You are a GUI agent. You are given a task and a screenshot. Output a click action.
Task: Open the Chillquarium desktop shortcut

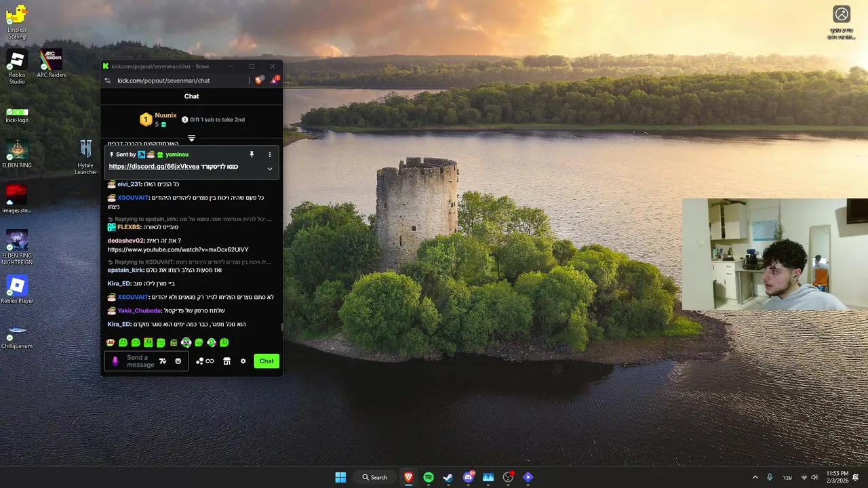coord(17,336)
